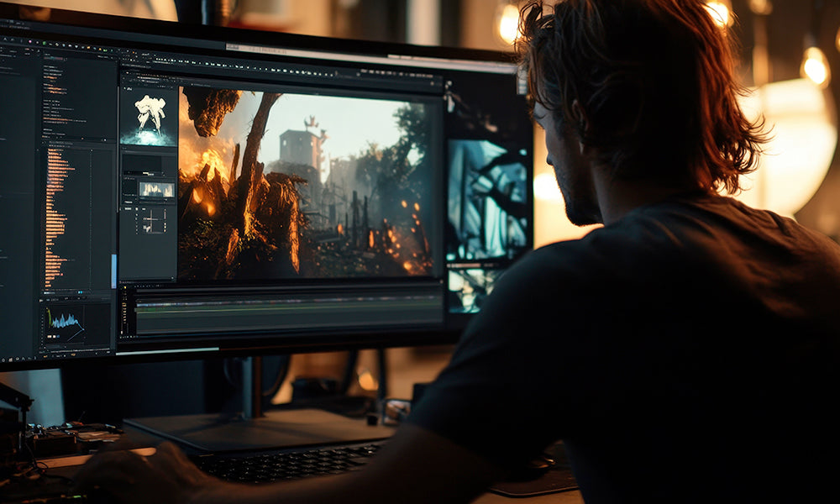
Task: Click the green clip track in the timeline
Action: pyautogui.click(x=287, y=309)
